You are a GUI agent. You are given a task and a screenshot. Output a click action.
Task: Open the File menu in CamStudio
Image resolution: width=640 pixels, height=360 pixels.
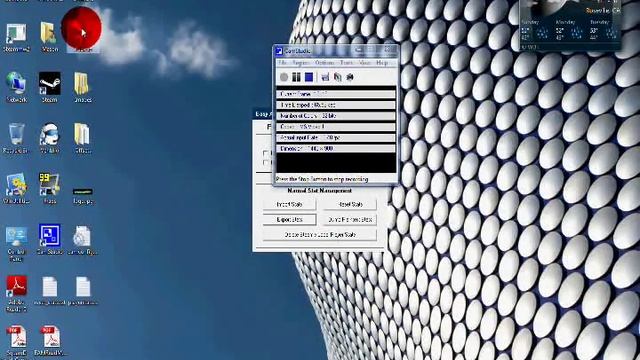[x=282, y=63]
